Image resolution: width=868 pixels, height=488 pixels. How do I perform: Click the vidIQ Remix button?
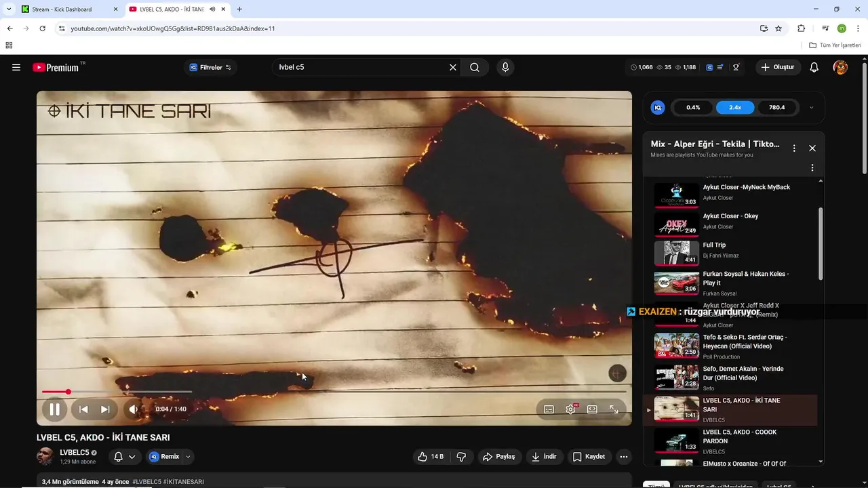164,457
